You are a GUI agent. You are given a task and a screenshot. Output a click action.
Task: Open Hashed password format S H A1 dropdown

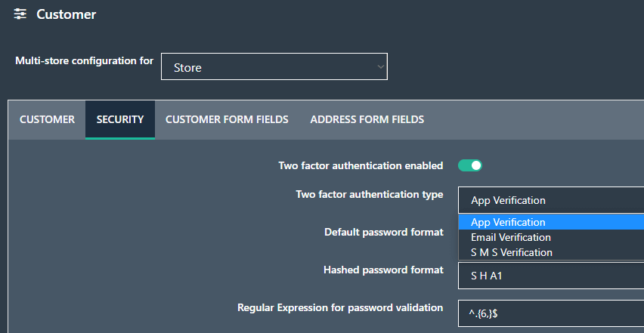coord(551,276)
